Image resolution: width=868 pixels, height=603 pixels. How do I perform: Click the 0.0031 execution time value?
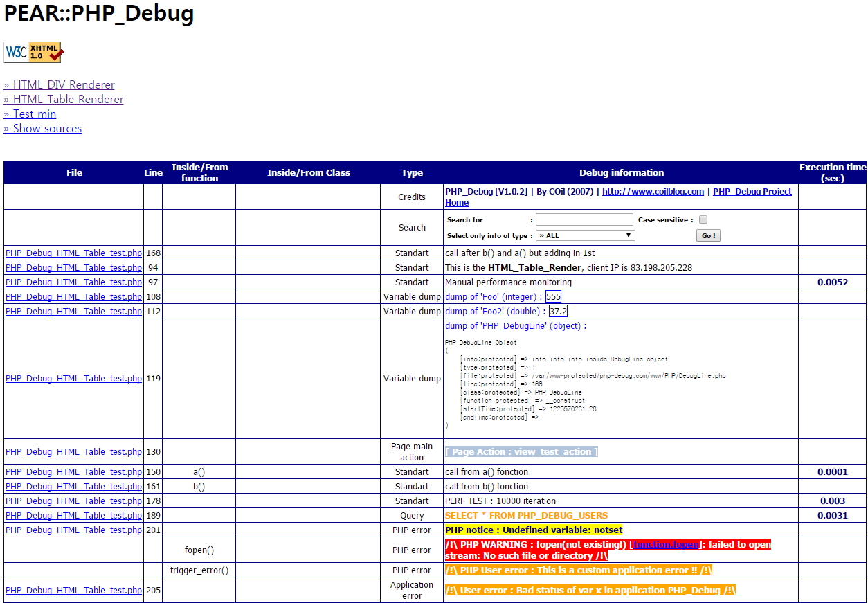833,516
